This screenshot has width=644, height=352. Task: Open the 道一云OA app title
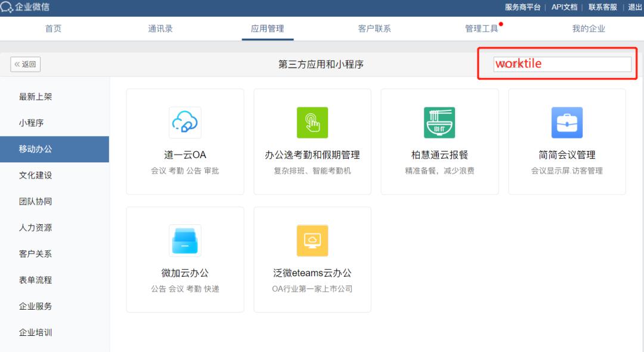point(185,155)
